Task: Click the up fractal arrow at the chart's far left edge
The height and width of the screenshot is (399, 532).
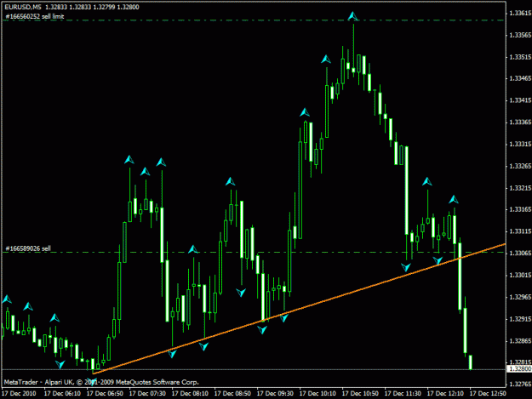Action: [7, 299]
